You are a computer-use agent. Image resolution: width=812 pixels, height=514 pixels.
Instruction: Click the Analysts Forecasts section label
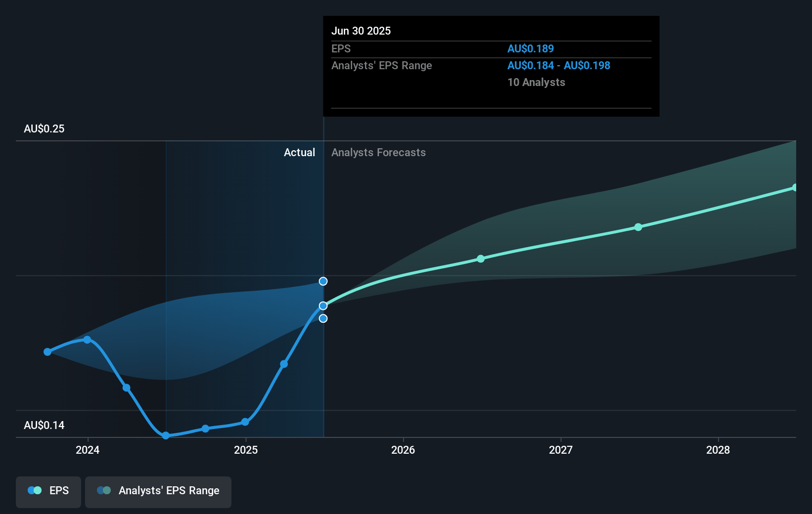pos(378,153)
